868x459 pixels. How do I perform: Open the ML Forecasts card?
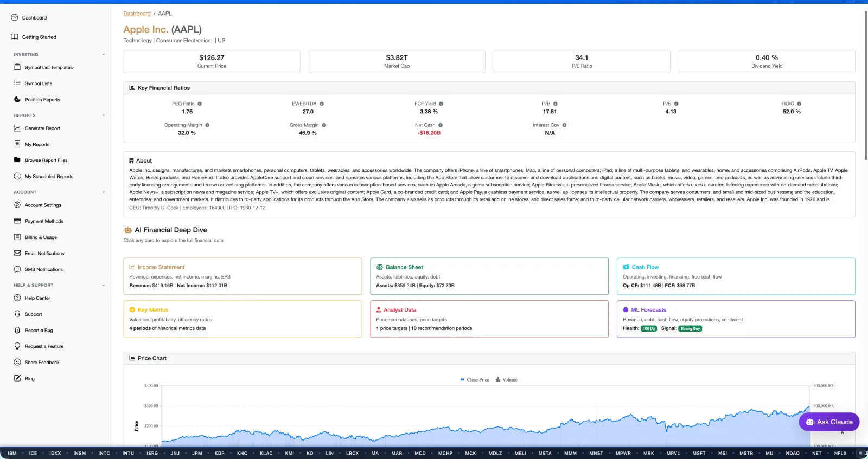[x=736, y=319]
